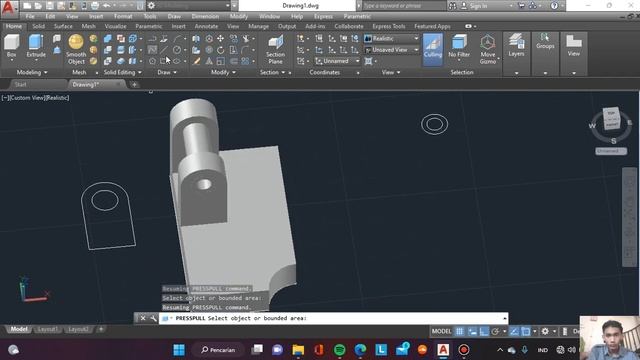Open the Unnamed UCS dropdown
This screenshot has width=640, height=360.
(338, 61)
